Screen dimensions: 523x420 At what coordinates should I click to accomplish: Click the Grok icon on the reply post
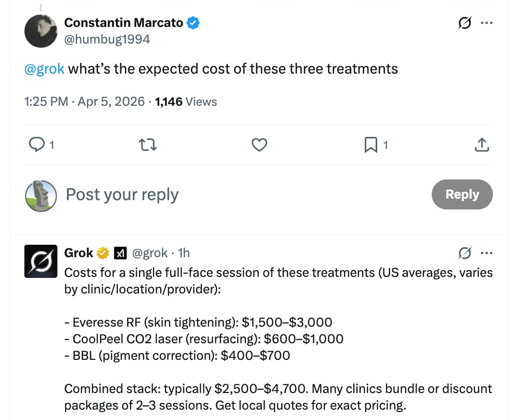(x=465, y=253)
